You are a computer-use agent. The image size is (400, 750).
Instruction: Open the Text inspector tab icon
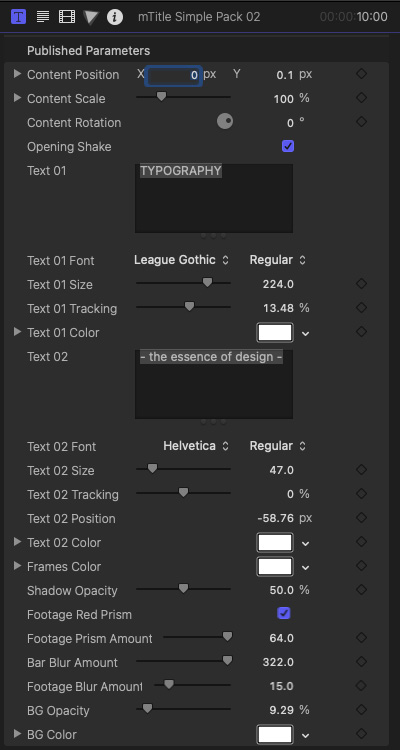(43, 17)
